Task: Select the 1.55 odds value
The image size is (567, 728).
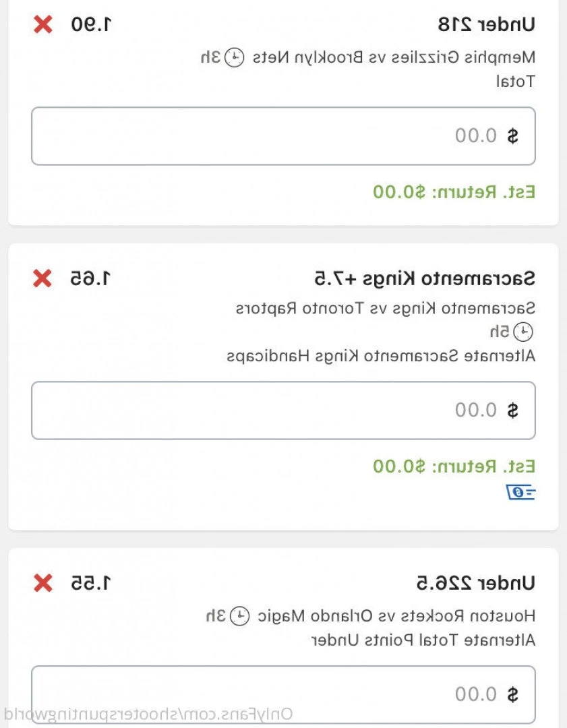Action: [x=92, y=582]
